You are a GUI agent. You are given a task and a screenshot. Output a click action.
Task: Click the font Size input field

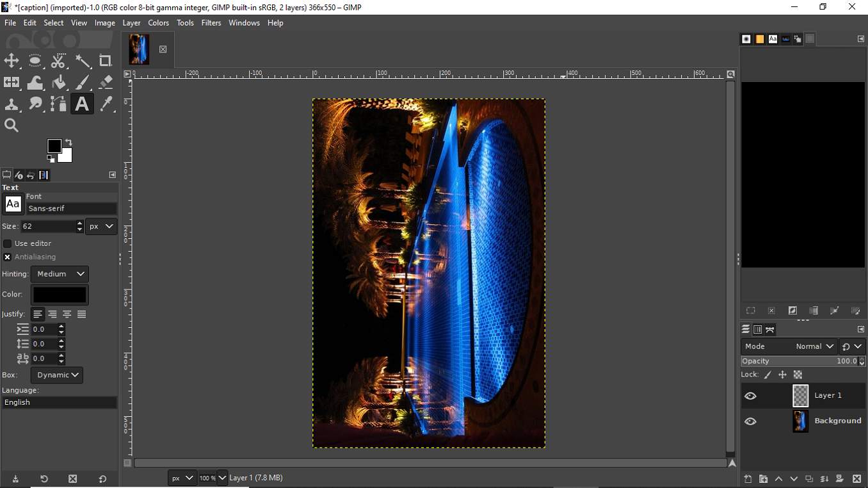coord(48,227)
